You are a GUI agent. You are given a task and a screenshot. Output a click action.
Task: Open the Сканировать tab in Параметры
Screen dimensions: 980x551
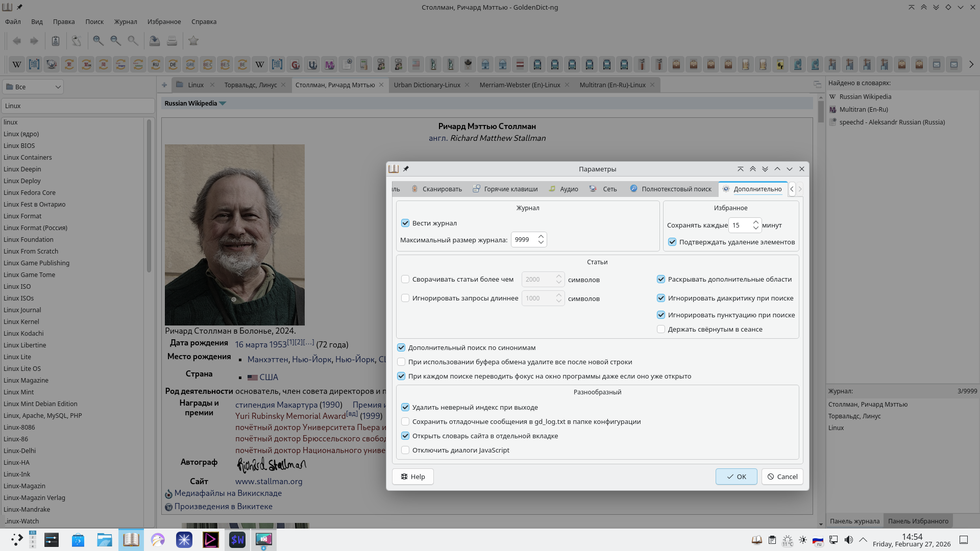point(436,189)
